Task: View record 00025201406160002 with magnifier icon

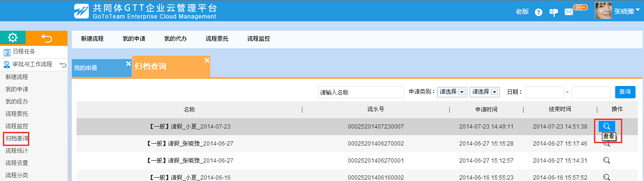Action: coord(607,177)
